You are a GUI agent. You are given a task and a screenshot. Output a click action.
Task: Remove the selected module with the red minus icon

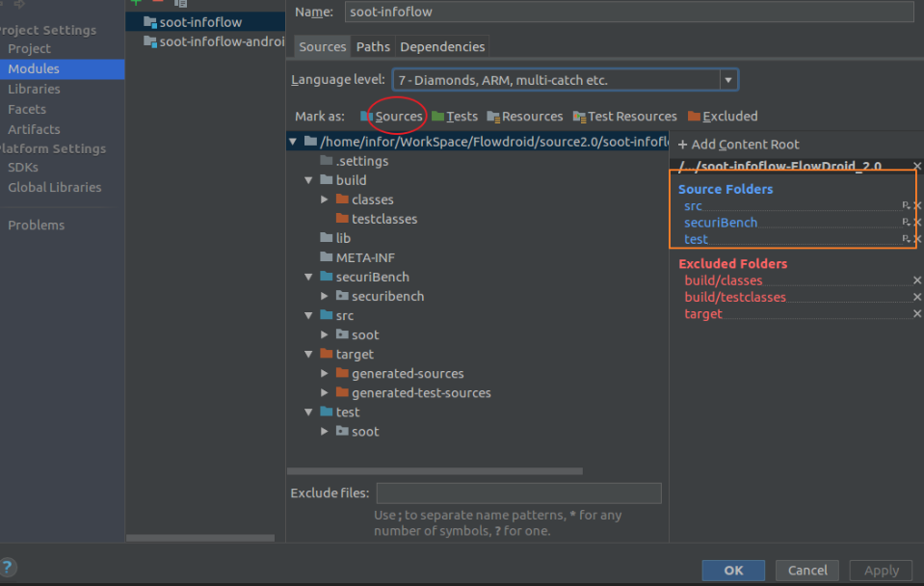(158, 4)
